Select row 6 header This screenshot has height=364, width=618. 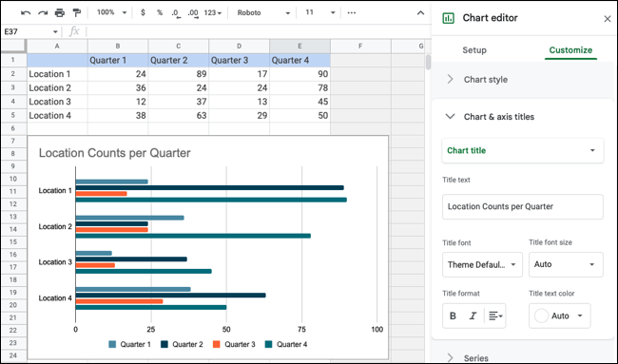click(x=13, y=128)
